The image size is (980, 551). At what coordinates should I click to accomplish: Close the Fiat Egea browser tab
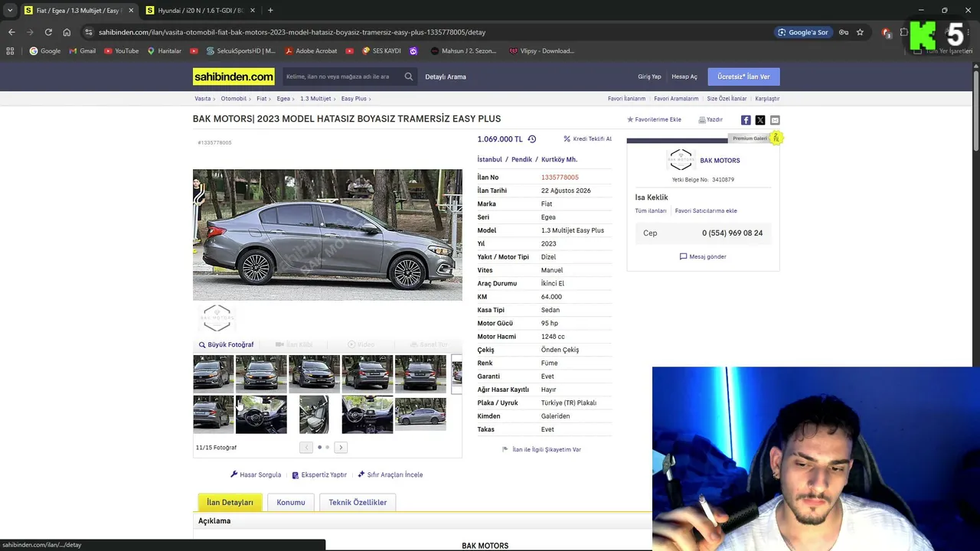coord(131,11)
